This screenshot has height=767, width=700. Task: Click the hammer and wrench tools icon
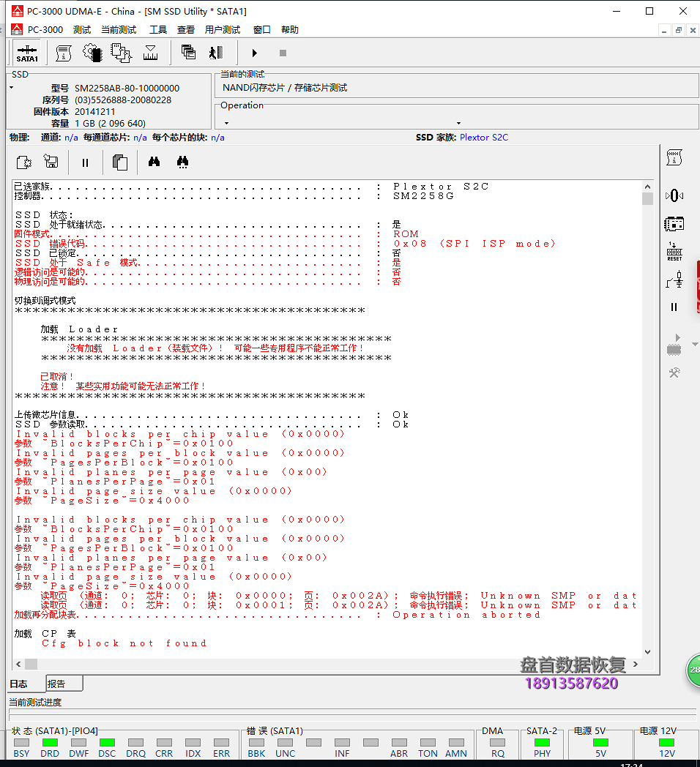point(674,373)
